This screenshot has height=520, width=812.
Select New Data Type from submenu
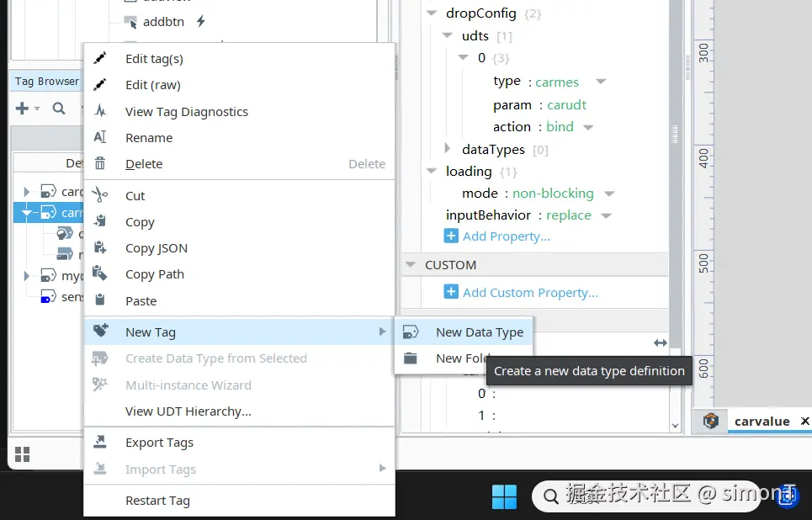tap(479, 332)
